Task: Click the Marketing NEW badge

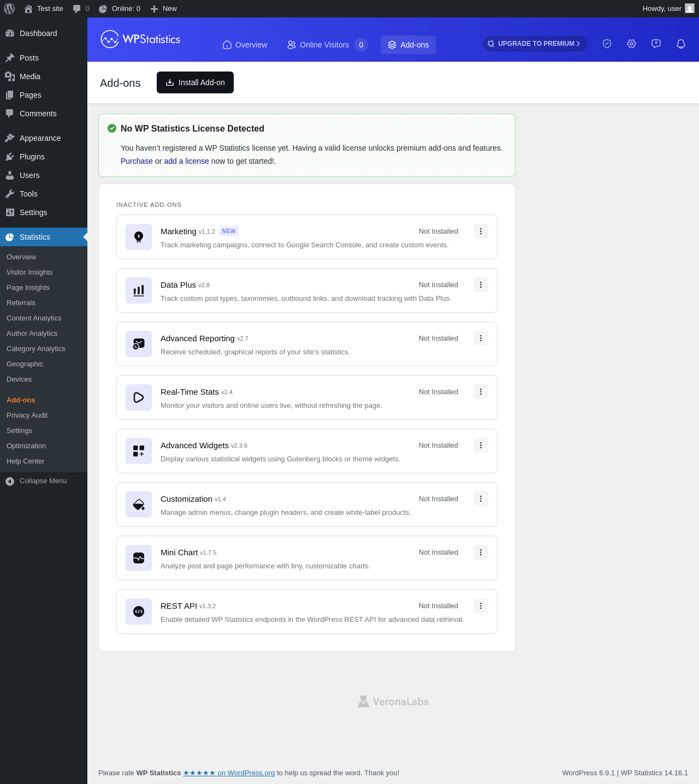Action: click(229, 231)
